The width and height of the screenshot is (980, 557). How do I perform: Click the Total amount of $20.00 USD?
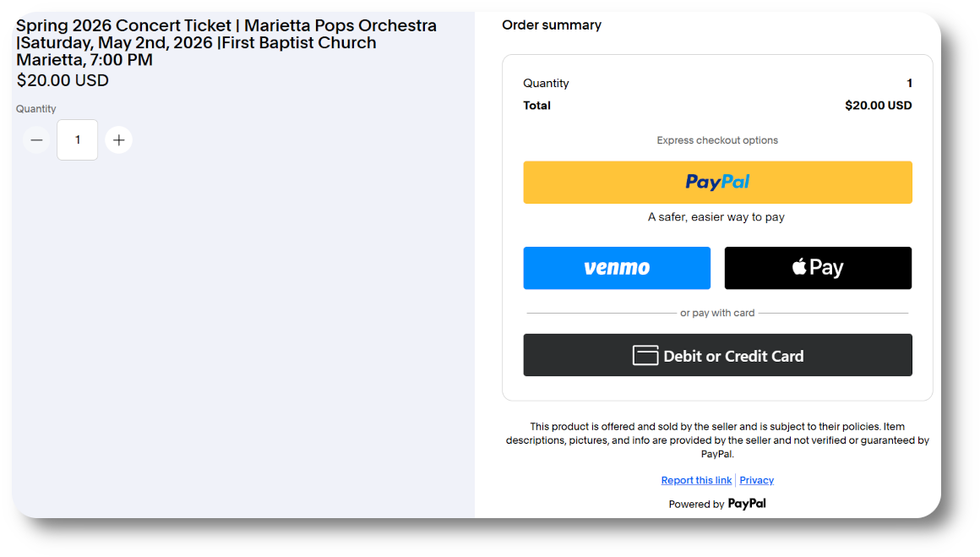click(x=878, y=105)
